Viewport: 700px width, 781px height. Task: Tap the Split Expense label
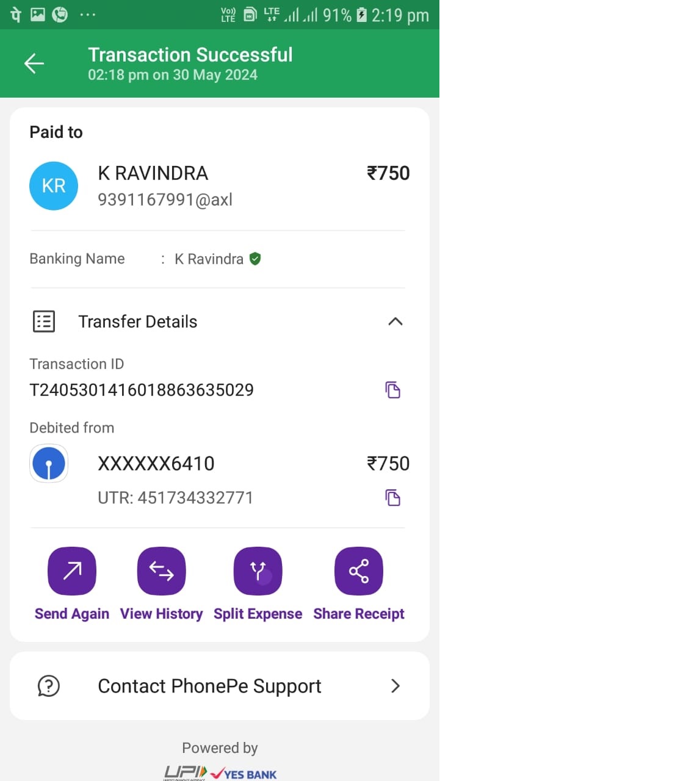(258, 614)
